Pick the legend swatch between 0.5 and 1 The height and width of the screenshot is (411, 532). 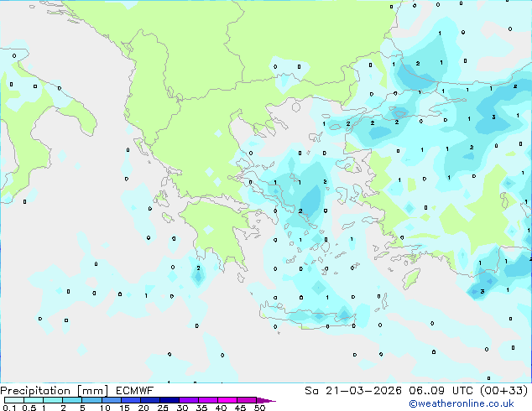[x=34, y=400]
